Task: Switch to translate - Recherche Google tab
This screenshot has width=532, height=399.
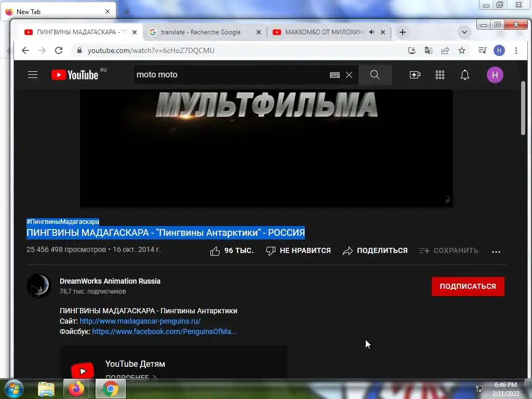Action: [x=205, y=32]
